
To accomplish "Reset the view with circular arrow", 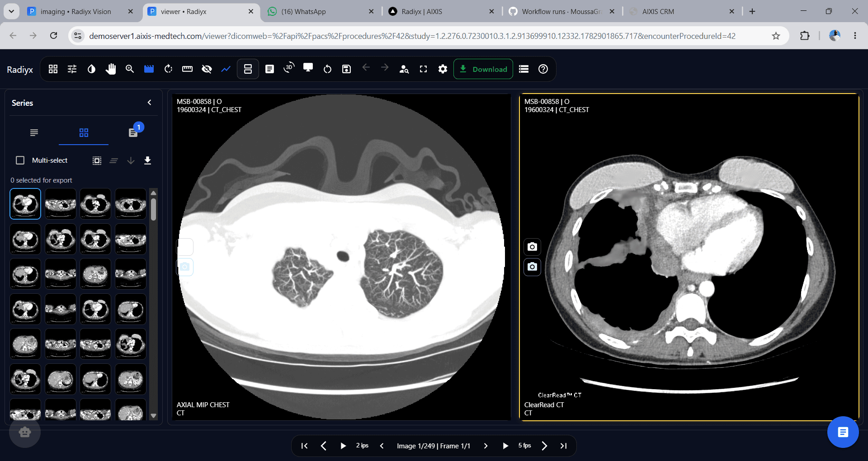I will click(327, 69).
